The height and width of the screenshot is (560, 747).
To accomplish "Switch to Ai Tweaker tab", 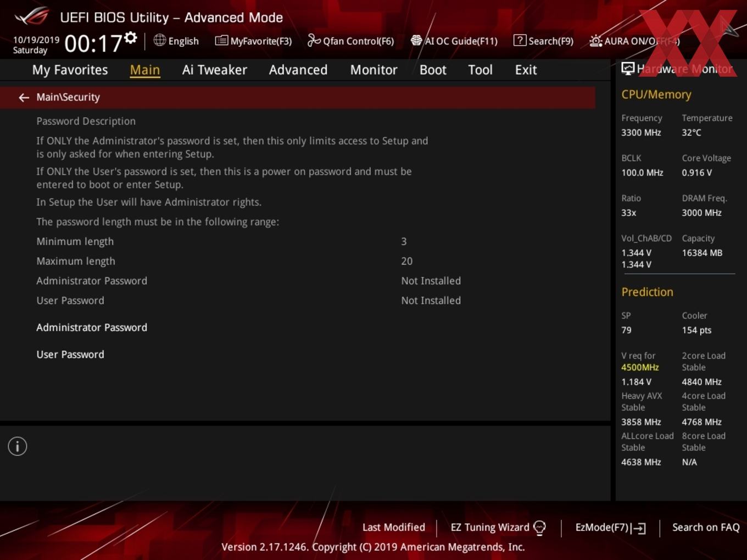I will click(215, 70).
